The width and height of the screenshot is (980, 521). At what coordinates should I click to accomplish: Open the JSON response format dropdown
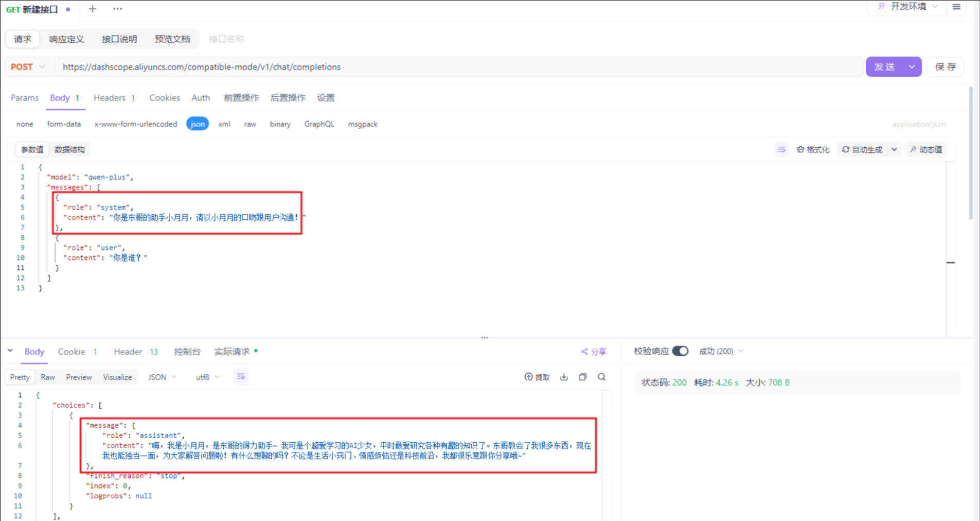tap(162, 377)
